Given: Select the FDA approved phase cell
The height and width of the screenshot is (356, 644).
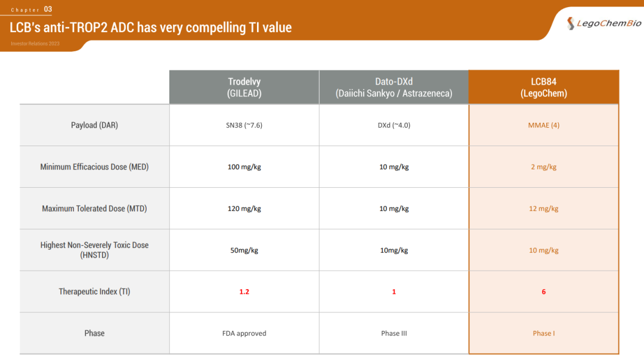Looking at the screenshot, I should tap(244, 333).
